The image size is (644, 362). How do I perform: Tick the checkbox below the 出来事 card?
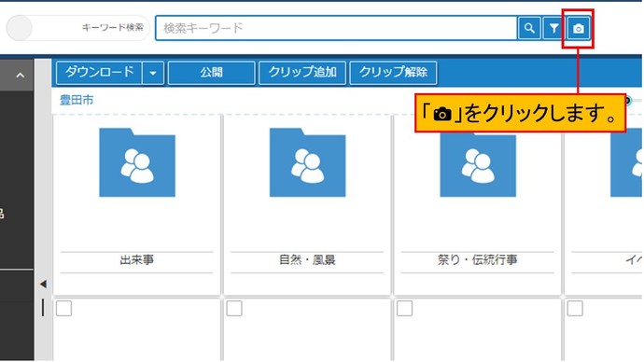pos(64,308)
